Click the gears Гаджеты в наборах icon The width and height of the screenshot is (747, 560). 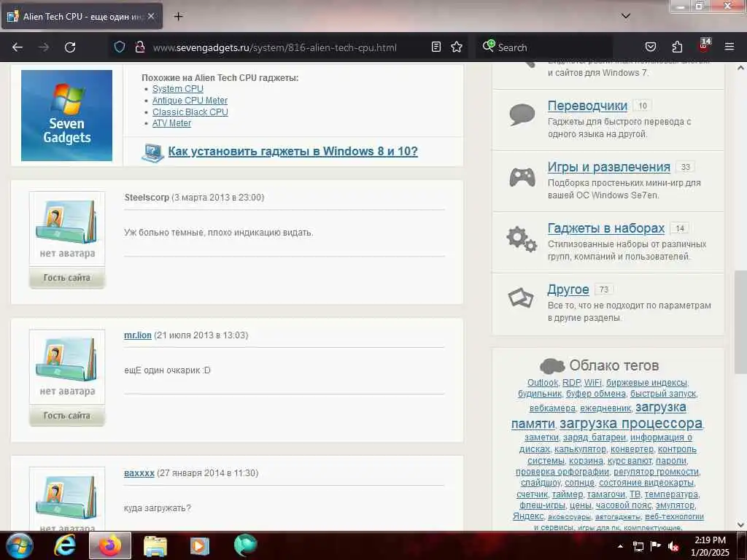tap(522, 239)
